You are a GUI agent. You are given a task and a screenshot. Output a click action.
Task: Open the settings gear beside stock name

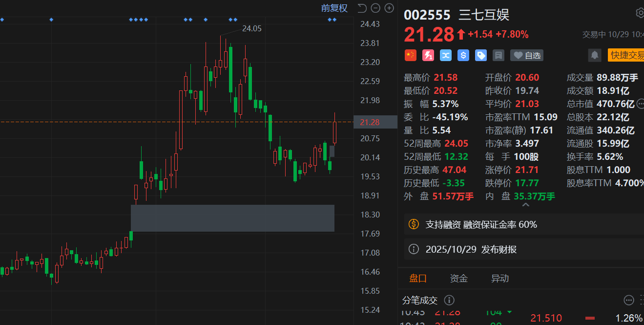tap(640, 13)
